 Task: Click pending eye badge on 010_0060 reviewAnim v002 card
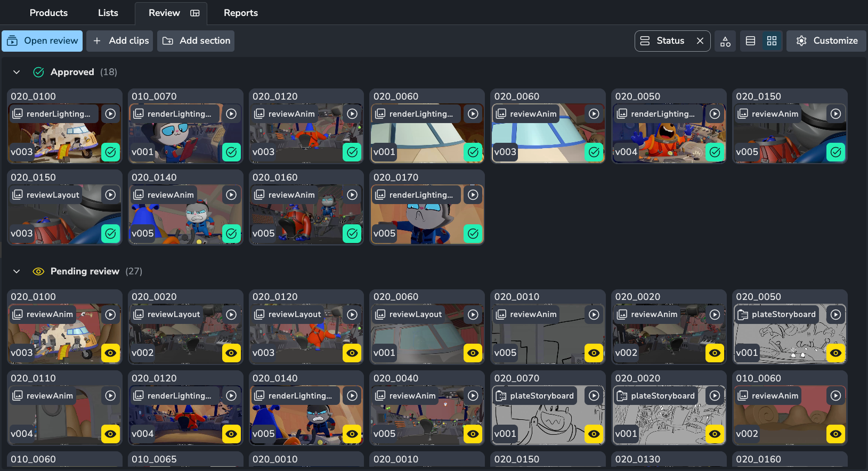(x=836, y=434)
